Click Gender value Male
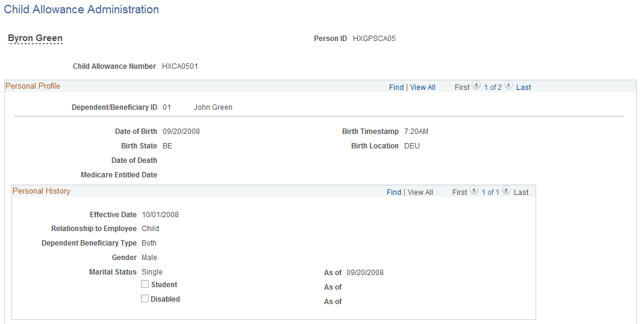The image size is (644, 324). 149,258
